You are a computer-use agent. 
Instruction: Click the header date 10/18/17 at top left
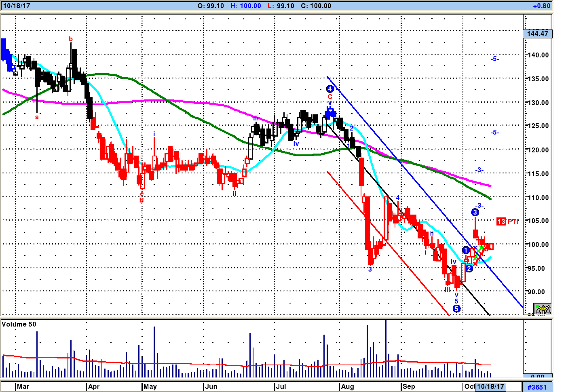(17, 6)
